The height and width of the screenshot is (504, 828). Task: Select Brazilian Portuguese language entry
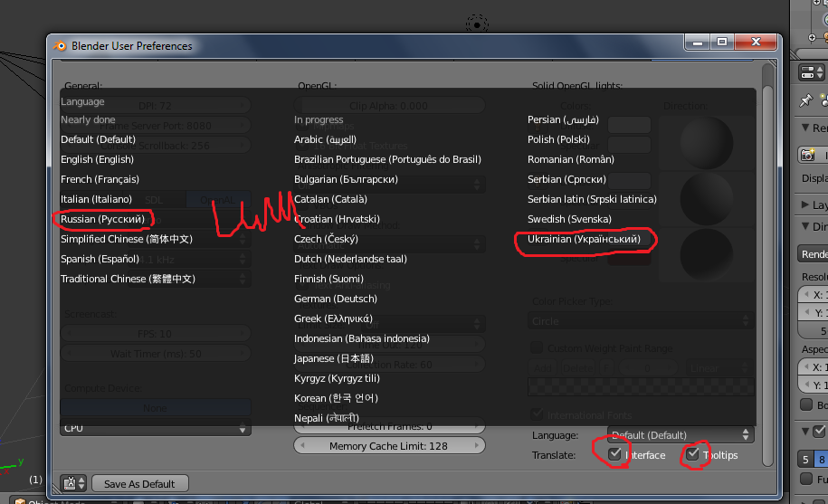[x=387, y=159]
